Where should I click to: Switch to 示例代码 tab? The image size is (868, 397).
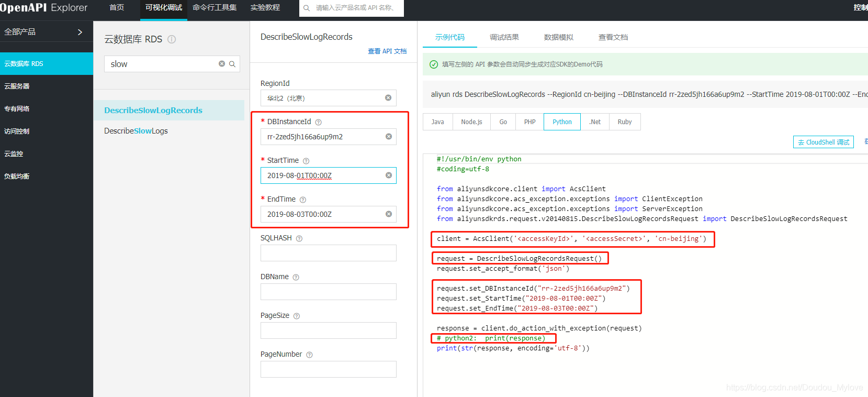click(x=450, y=37)
